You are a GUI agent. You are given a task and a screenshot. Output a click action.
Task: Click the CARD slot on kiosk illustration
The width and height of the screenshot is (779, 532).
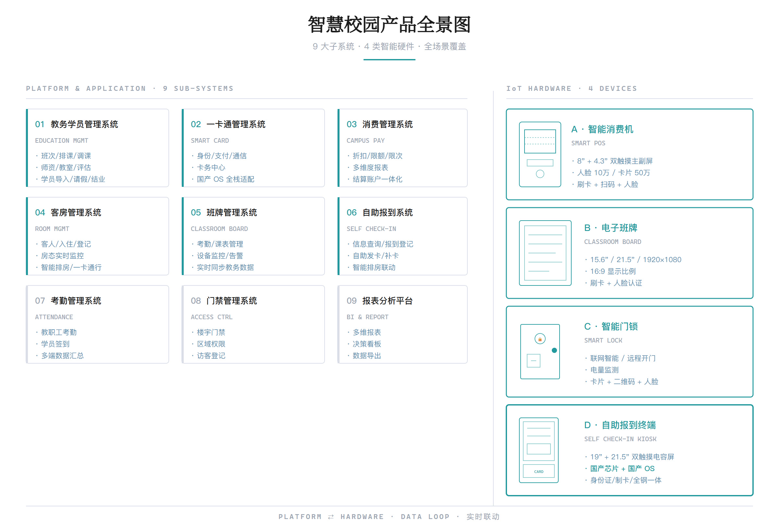(538, 471)
